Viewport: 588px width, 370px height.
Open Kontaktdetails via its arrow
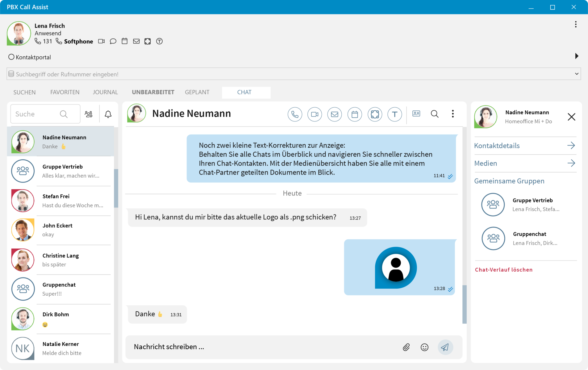(572, 145)
